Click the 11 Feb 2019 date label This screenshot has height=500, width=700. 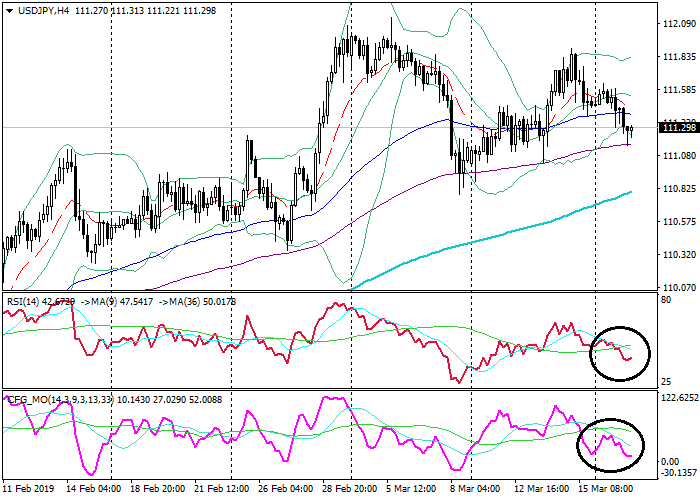tap(29, 488)
